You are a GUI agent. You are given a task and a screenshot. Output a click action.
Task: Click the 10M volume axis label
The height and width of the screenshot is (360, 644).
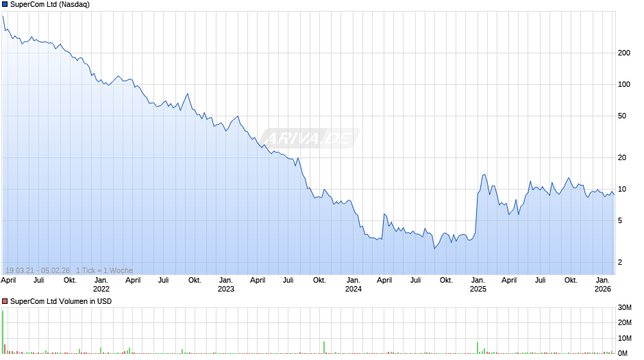coord(625,338)
